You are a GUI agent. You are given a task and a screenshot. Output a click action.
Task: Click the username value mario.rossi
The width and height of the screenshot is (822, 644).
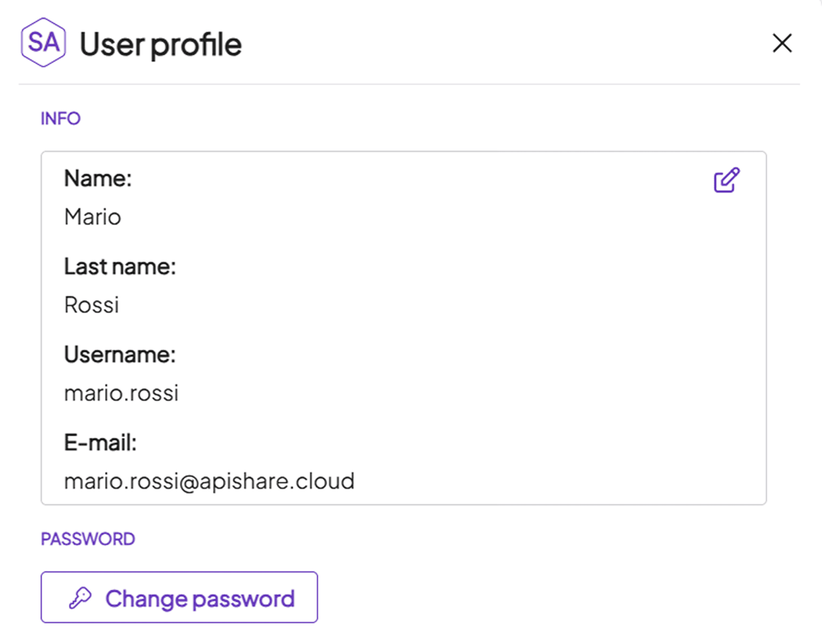coord(122,393)
